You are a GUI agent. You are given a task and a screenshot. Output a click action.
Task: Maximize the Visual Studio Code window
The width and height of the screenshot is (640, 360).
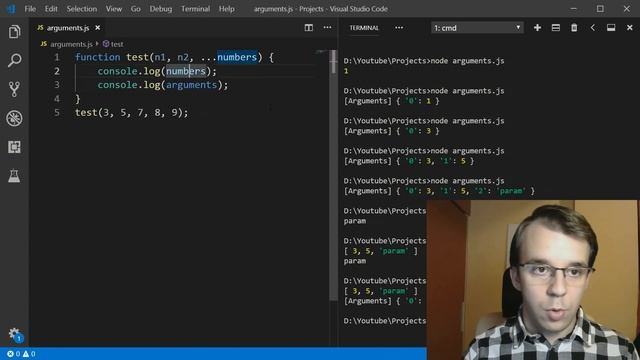(600, 9)
